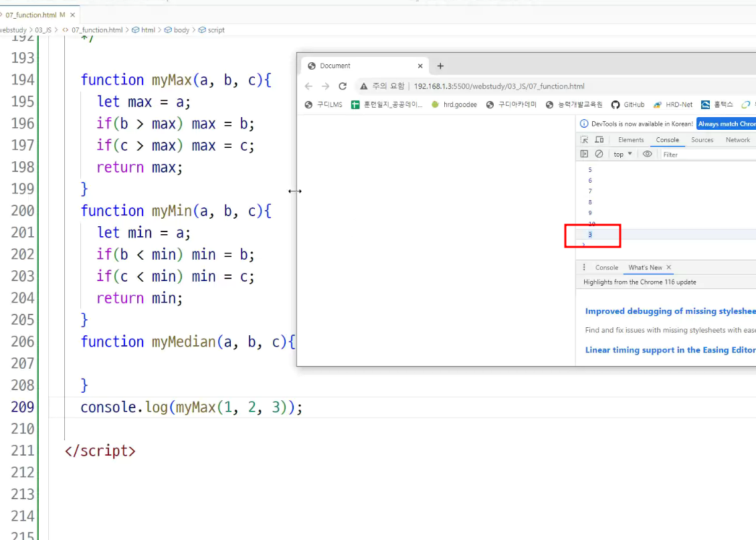Open the 홈택스 bookmark

(x=717, y=104)
